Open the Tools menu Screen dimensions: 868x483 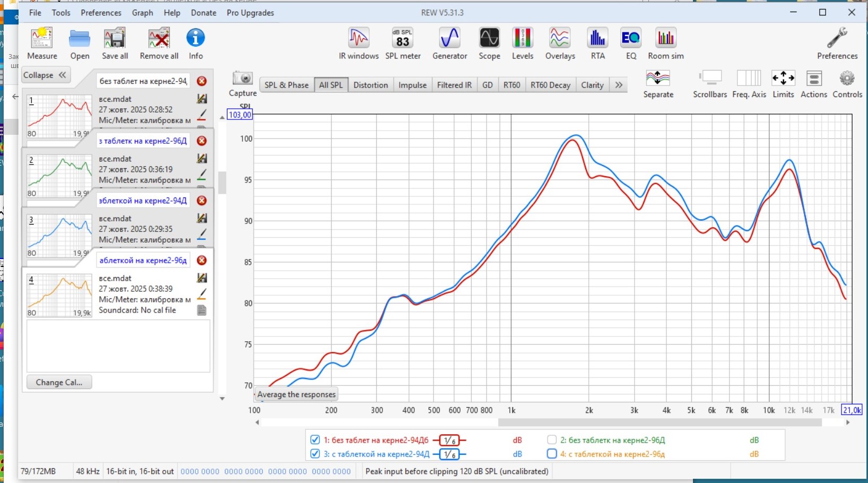tap(61, 13)
